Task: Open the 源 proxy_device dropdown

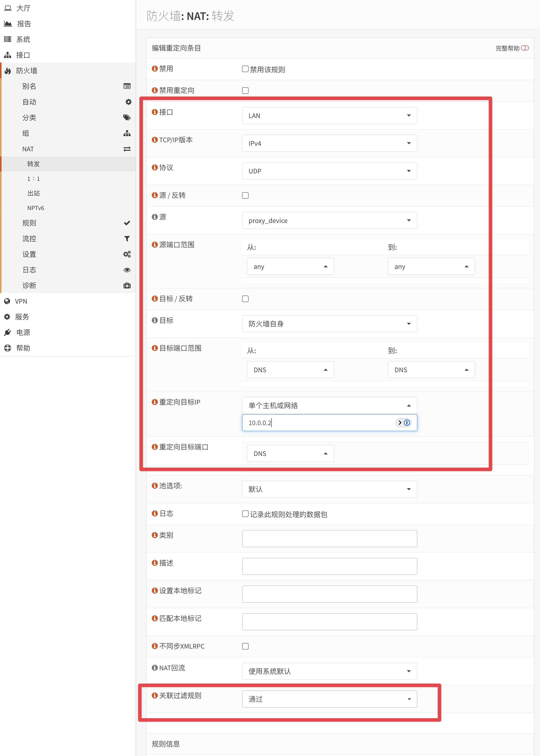Action: (x=329, y=220)
